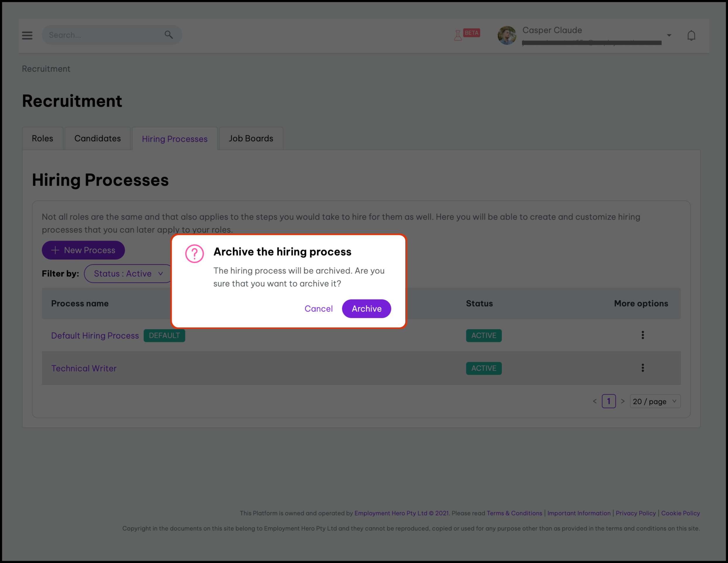Open the hamburger navigation menu
Image resolution: width=728 pixels, height=563 pixels.
pos(27,35)
